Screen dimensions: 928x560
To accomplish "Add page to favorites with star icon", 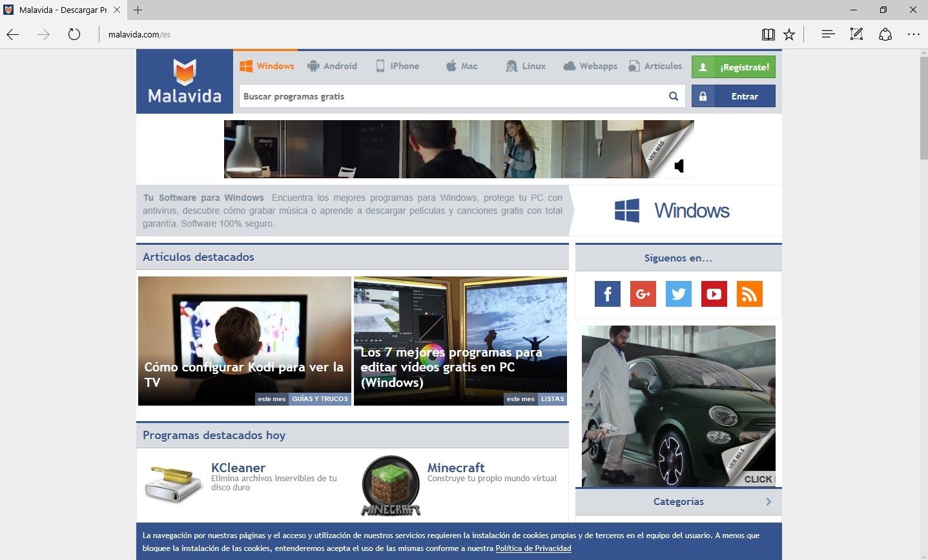I will pos(789,35).
